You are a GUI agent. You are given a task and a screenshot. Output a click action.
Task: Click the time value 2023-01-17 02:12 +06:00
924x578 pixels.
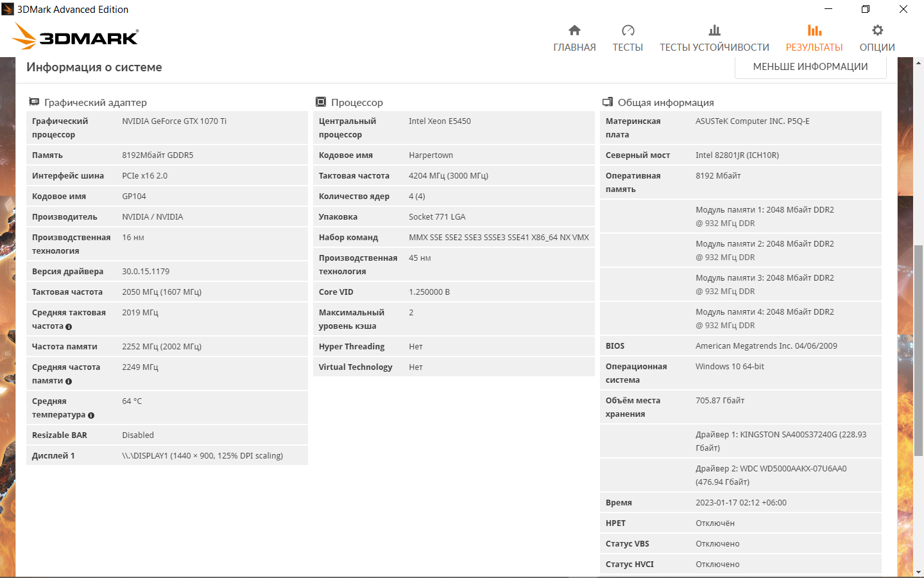point(741,503)
